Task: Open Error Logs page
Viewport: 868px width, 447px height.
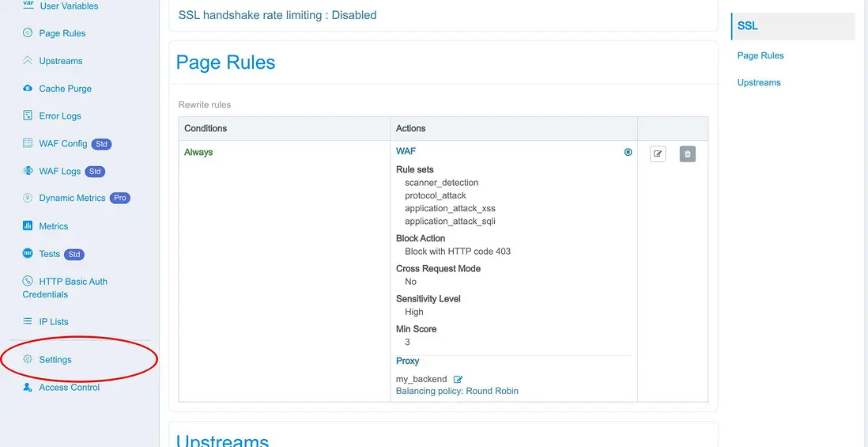Action: (60, 116)
